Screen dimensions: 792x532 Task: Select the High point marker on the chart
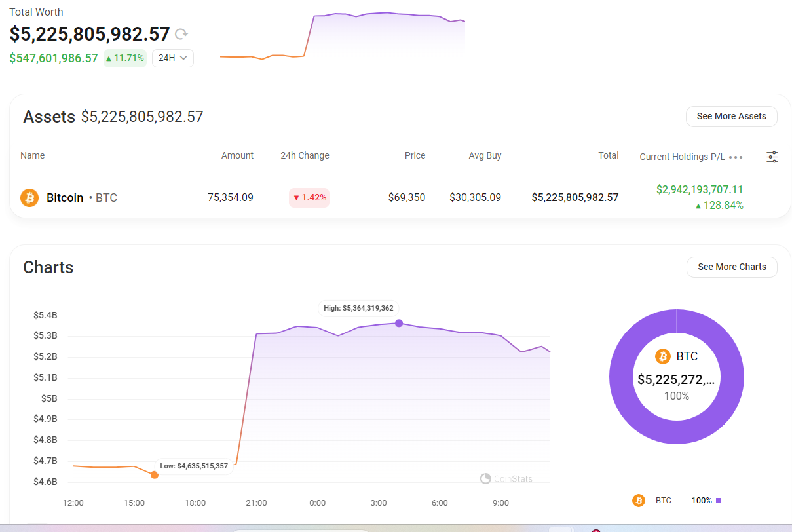click(x=399, y=323)
